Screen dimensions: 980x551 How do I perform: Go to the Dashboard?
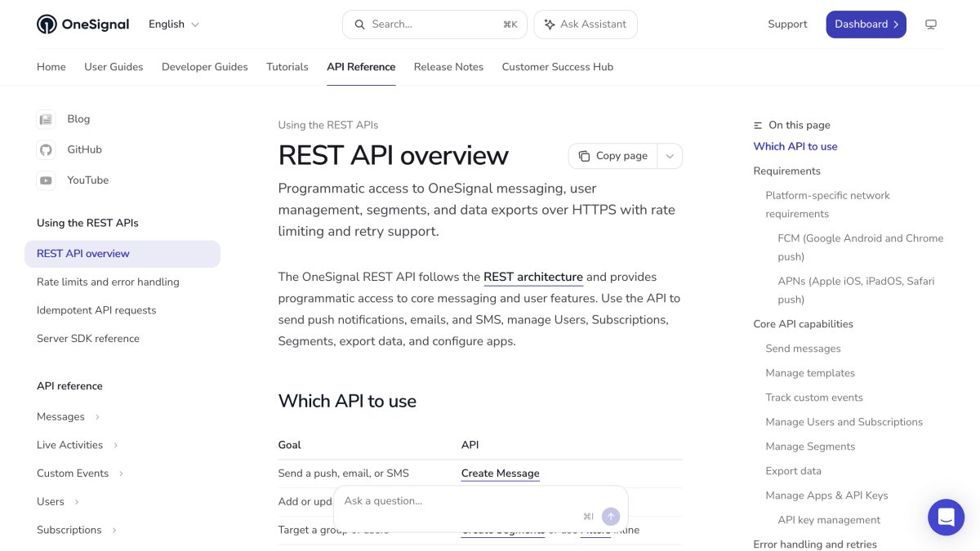pos(866,24)
